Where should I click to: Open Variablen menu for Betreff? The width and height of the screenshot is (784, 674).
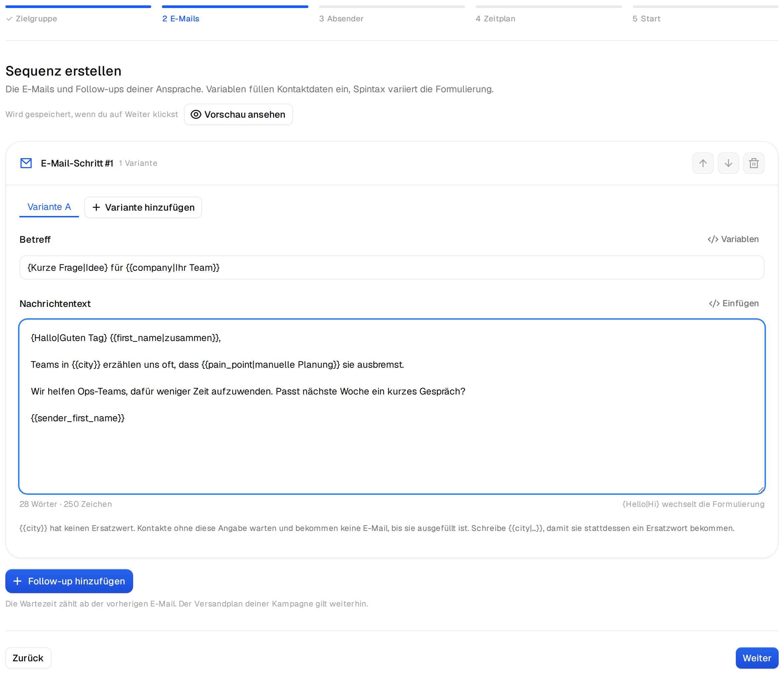pos(733,239)
